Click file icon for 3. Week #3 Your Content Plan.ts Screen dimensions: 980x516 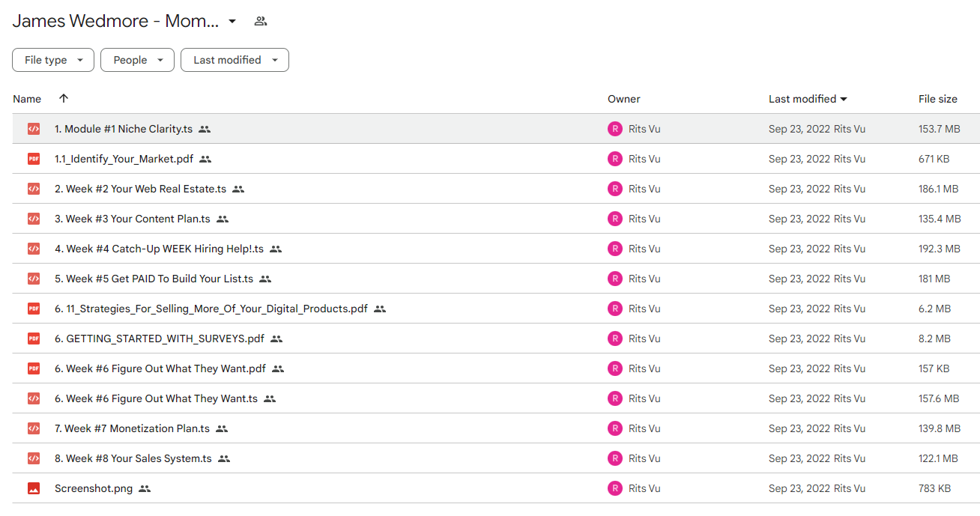[x=34, y=219]
